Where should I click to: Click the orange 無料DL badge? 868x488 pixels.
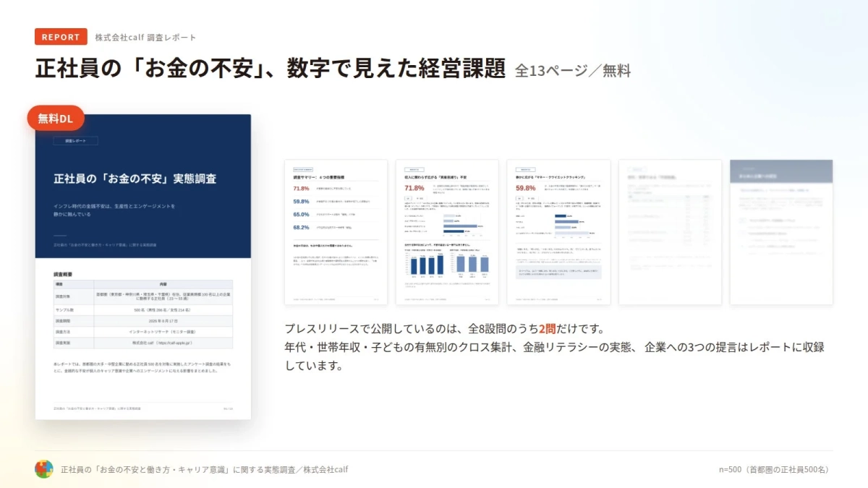point(56,119)
